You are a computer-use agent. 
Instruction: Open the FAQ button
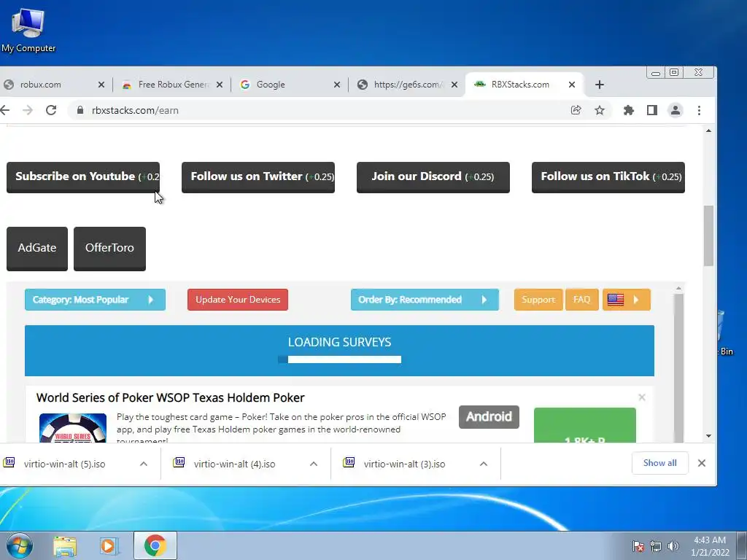(x=581, y=300)
